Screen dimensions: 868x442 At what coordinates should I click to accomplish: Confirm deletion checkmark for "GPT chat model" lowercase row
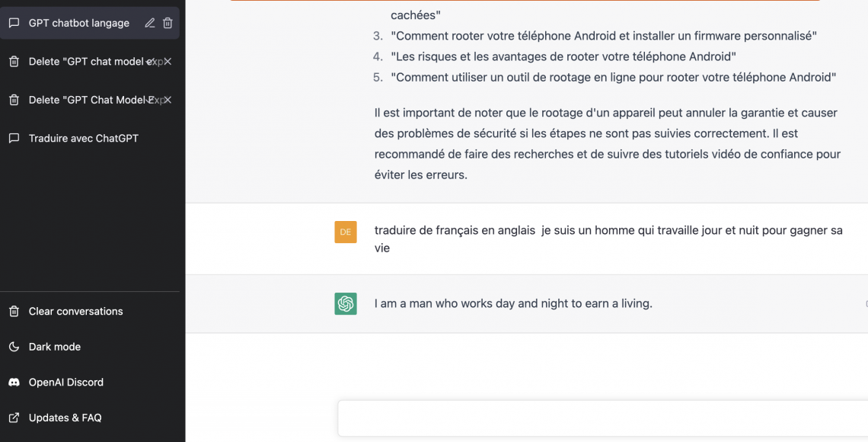tap(149, 62)
